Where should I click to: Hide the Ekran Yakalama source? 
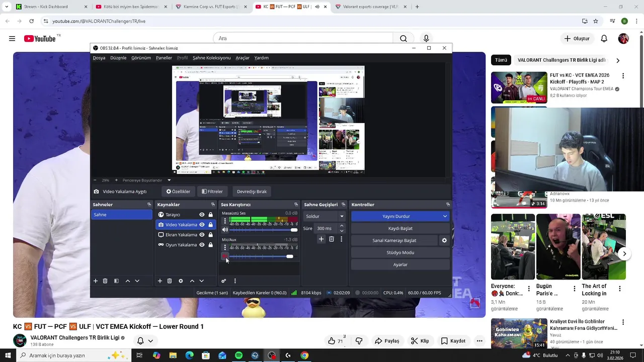pos(202,235)
